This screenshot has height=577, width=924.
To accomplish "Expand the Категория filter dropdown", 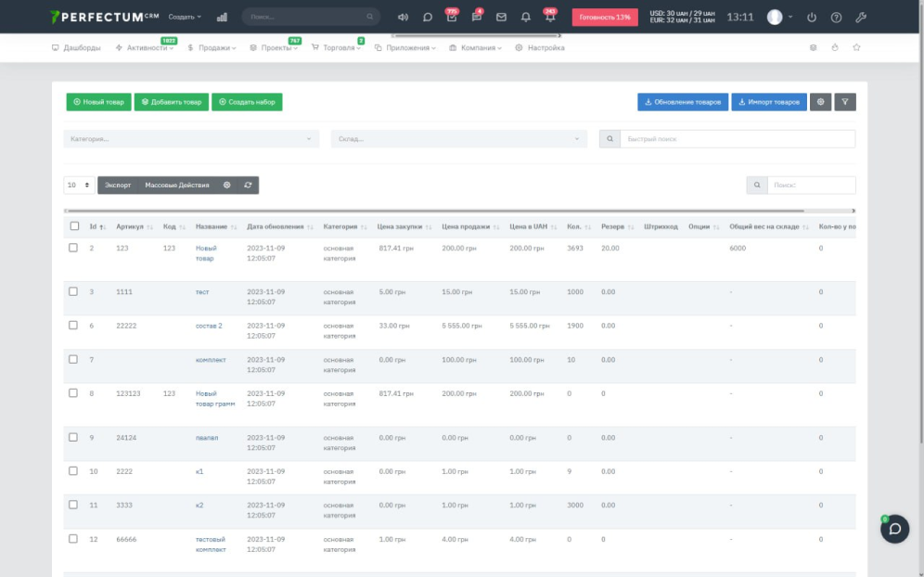I will 191,139.
